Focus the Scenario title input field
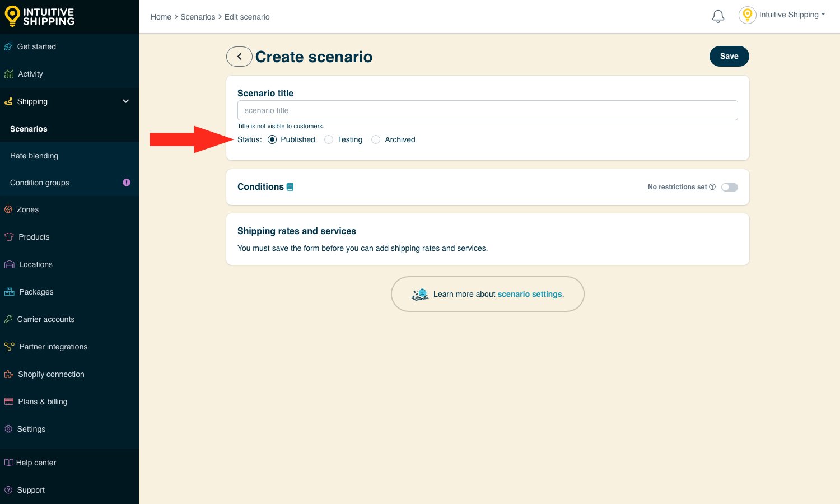The height and width of the screenshot is (504, 840). (x=488, y=110)
